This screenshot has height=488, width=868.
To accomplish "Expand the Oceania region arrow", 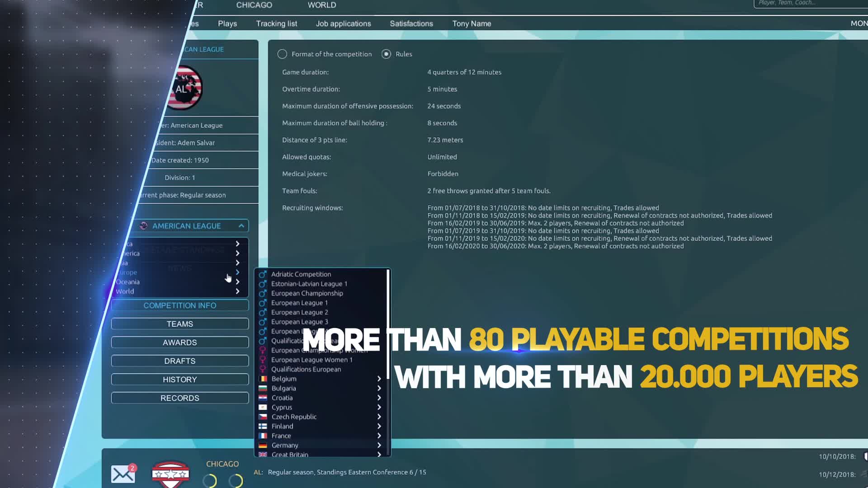I will click(237, 282).
